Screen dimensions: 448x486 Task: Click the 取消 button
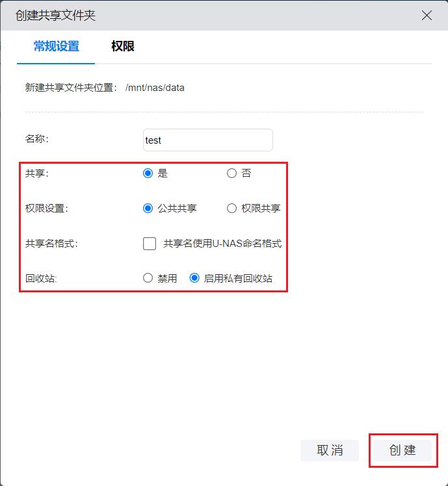coord(330,450)
